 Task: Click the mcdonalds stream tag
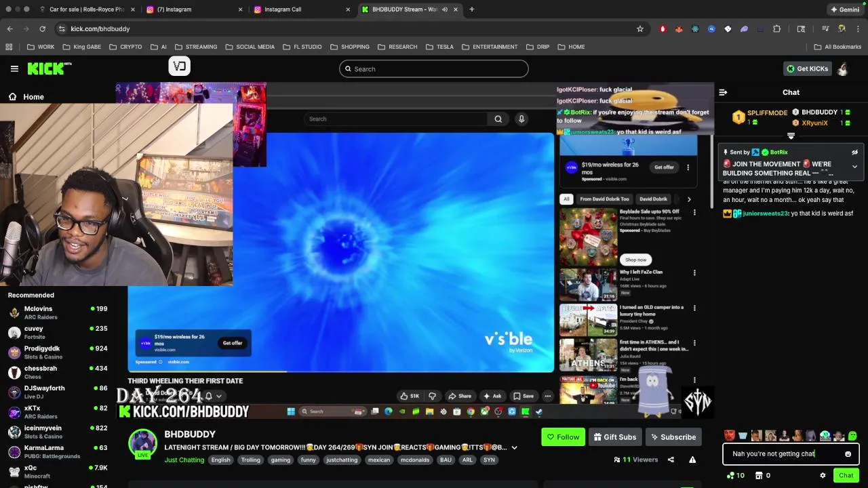(414, 460)
